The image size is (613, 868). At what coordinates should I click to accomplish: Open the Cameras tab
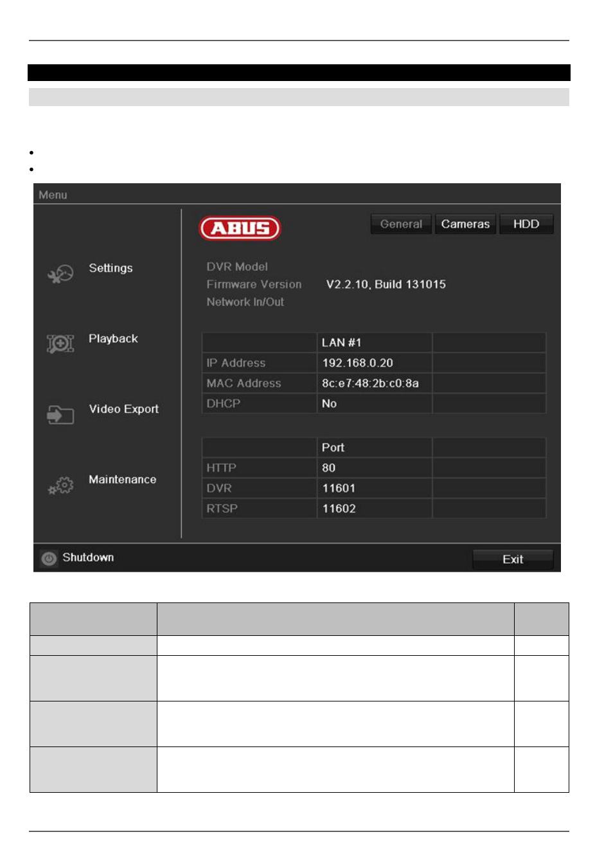[x=465, y=224]
